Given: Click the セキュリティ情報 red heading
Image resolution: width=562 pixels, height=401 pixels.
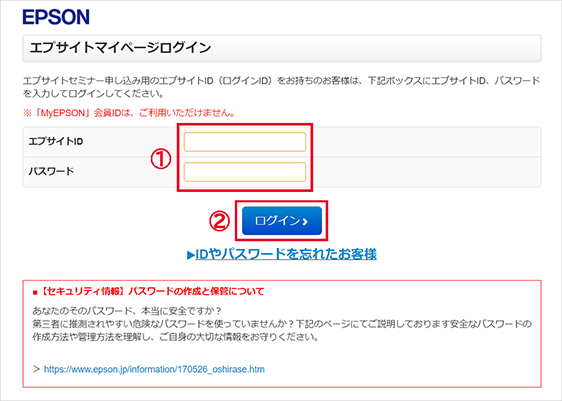Looking at the screenshot, I should 148,291.
